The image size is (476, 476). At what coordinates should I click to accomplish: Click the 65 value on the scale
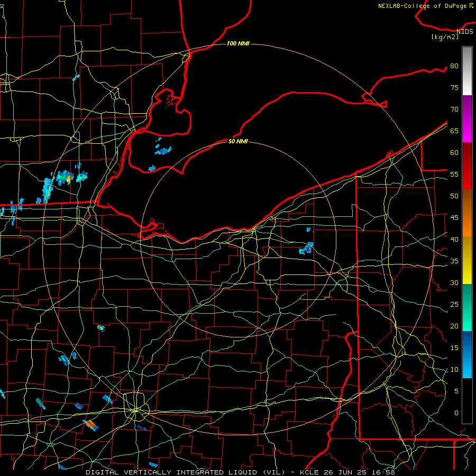pos(454,131)
